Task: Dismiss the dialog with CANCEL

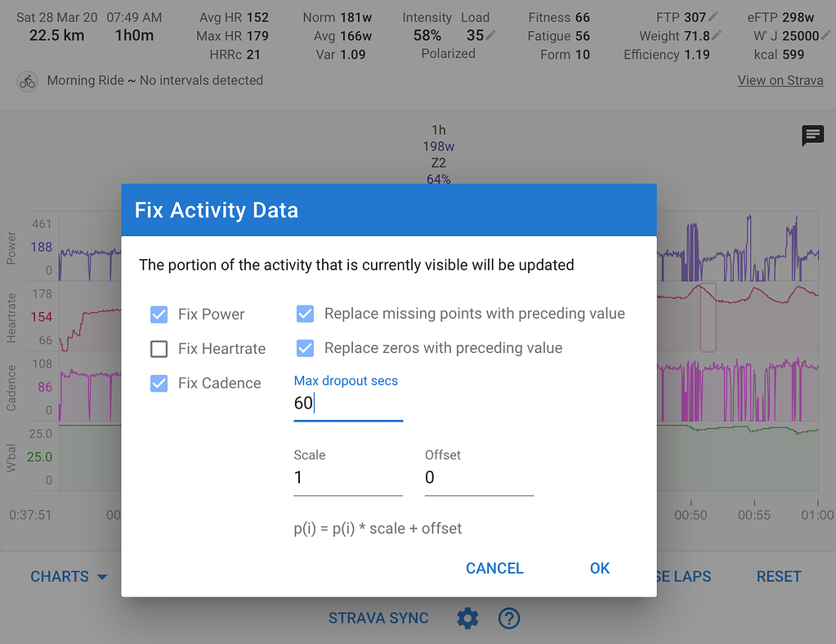Action: [x=494, y=568]
